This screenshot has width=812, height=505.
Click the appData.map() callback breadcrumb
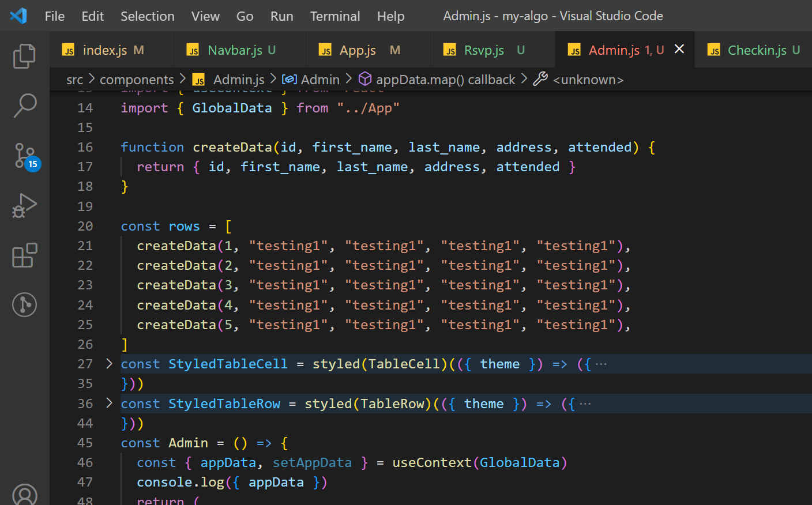click(446, 80)
